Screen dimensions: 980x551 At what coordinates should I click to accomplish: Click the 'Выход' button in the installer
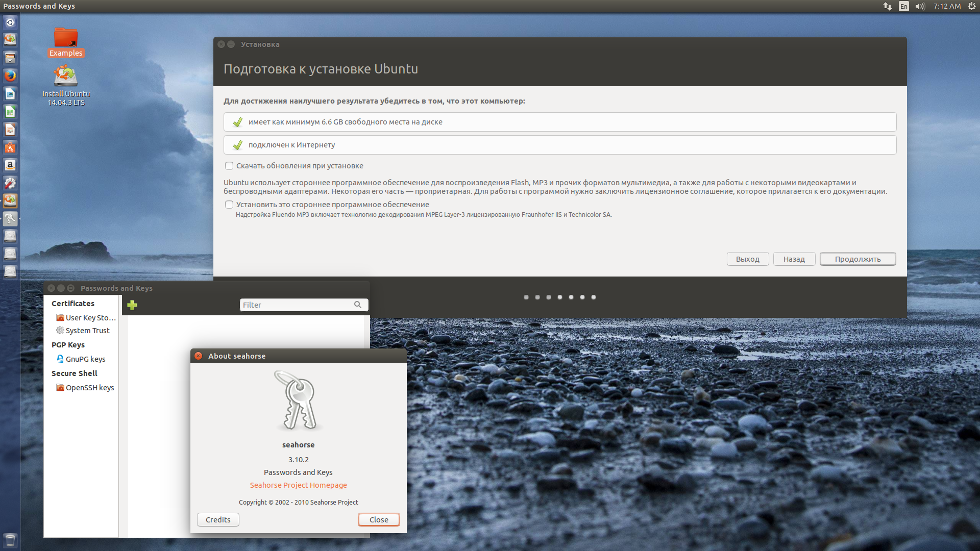(748, 259)
